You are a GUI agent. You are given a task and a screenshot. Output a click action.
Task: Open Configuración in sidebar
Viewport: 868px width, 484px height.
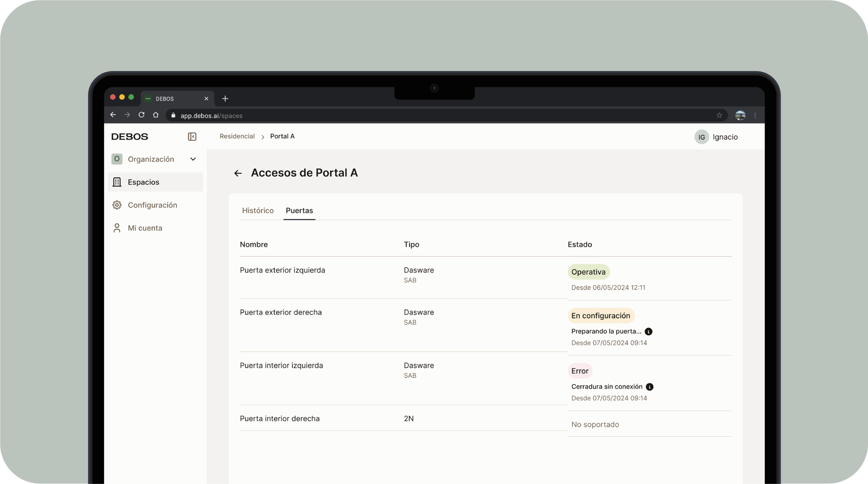pos(152,205)
